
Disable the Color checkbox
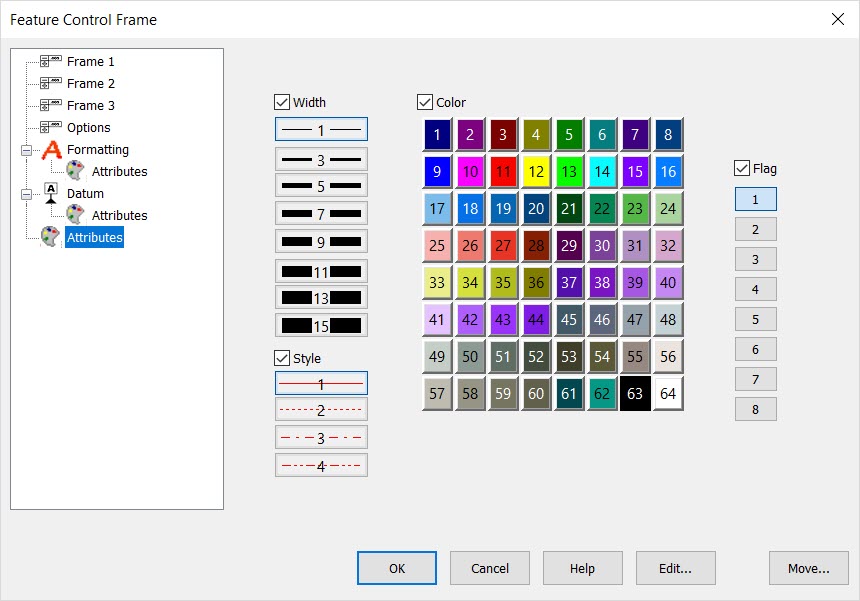pos(423,101)
